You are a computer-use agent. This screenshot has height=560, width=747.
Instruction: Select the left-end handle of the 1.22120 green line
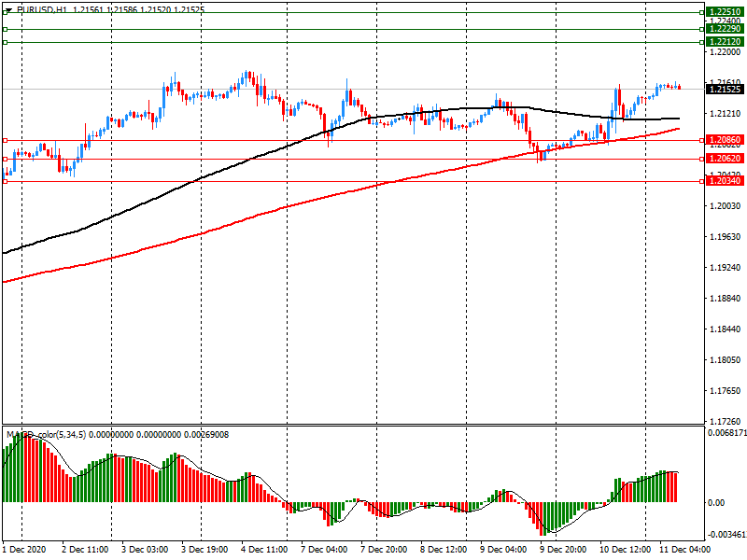[6, 42]
